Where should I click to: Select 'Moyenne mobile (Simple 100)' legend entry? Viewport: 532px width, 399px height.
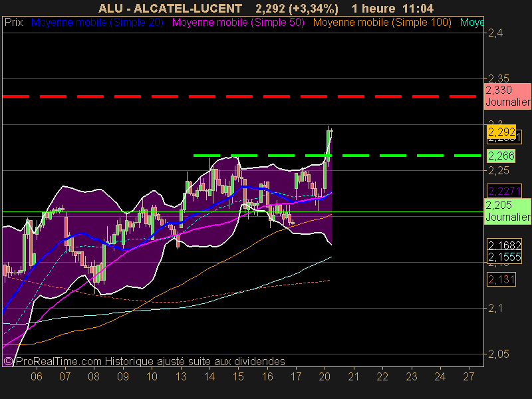click(x=382, y=23)
